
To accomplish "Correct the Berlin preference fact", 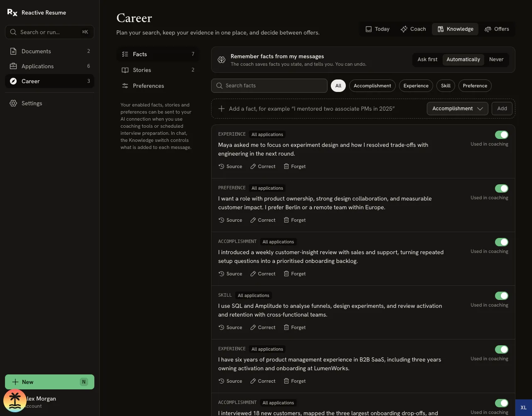I will coord(263,220).
